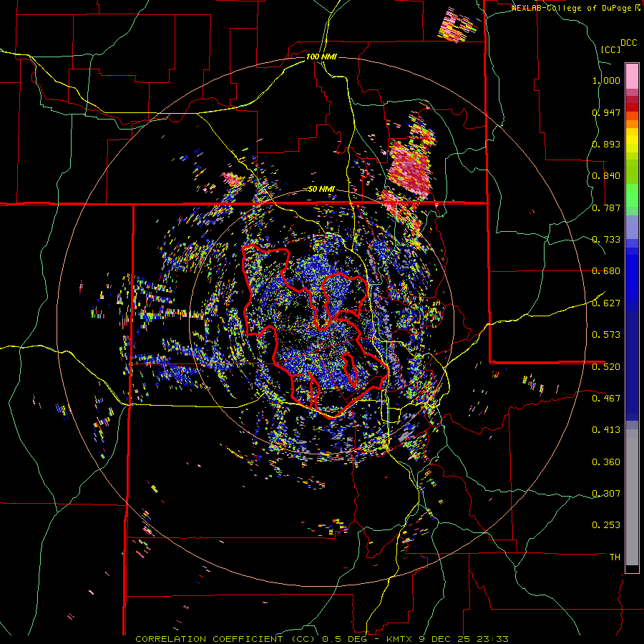Click the 0.413 scale value
644x644 pixels.
point(606,429)
